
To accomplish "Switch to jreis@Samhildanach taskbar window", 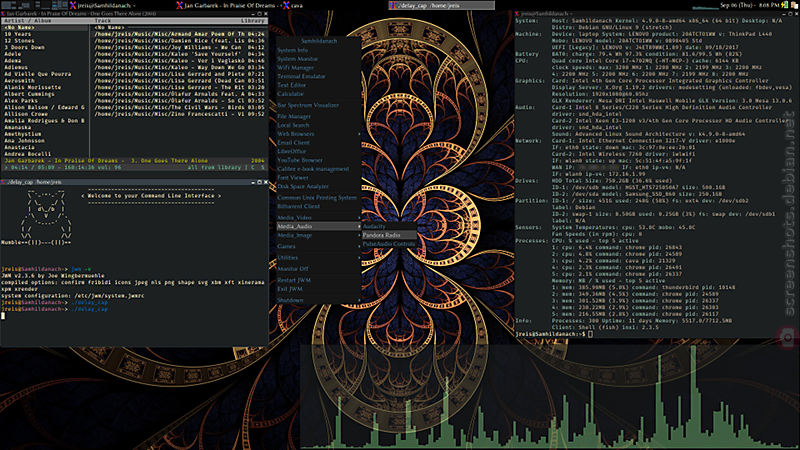I will (x=121, y=5).
